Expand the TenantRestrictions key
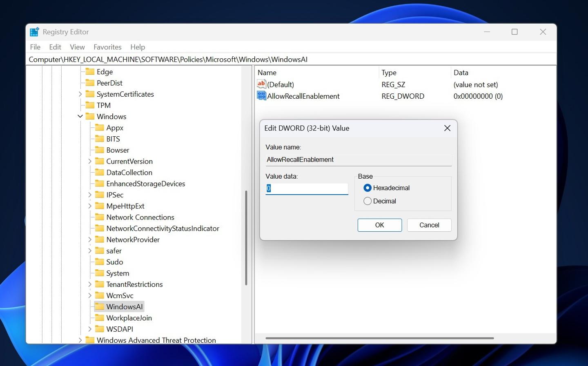588x366 pixels. click(90, 284)
